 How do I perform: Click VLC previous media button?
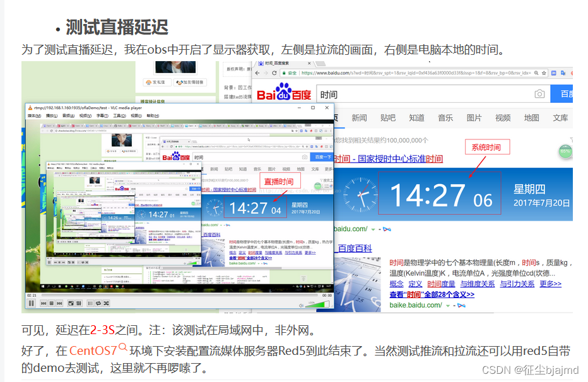[44, 303]
